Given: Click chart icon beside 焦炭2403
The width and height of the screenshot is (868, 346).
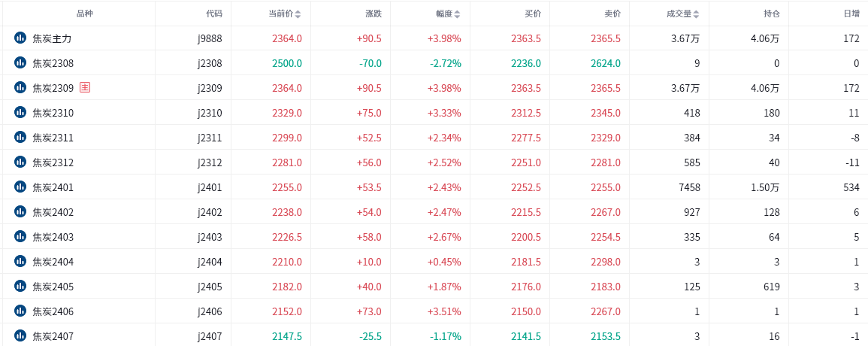Looking at the screenshot, I should (x=20, y=236).
